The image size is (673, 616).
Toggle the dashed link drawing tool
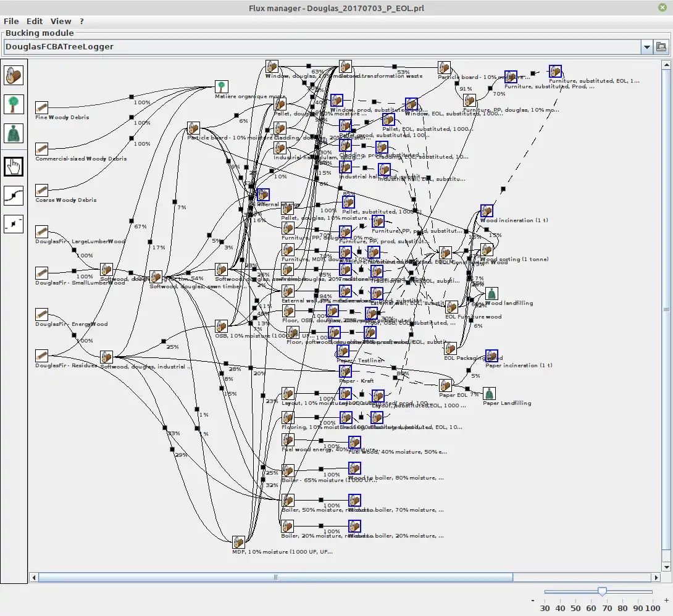(14, 224)
